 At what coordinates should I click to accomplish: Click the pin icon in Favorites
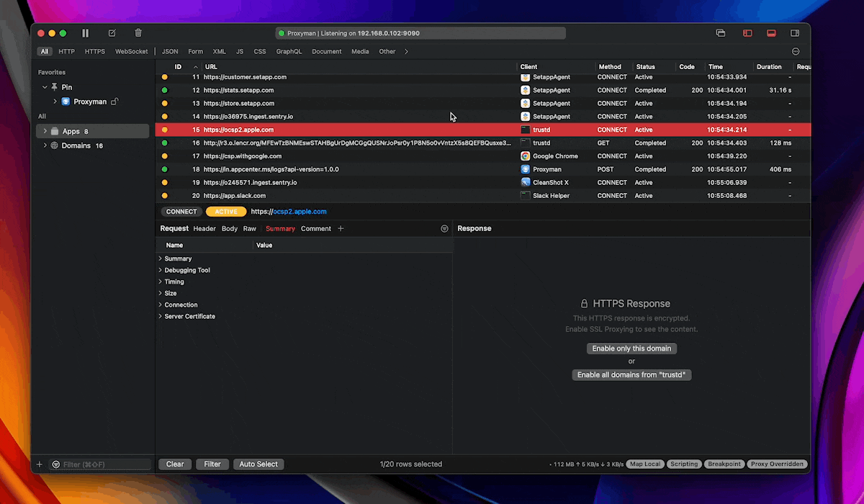tap(54, 87)
